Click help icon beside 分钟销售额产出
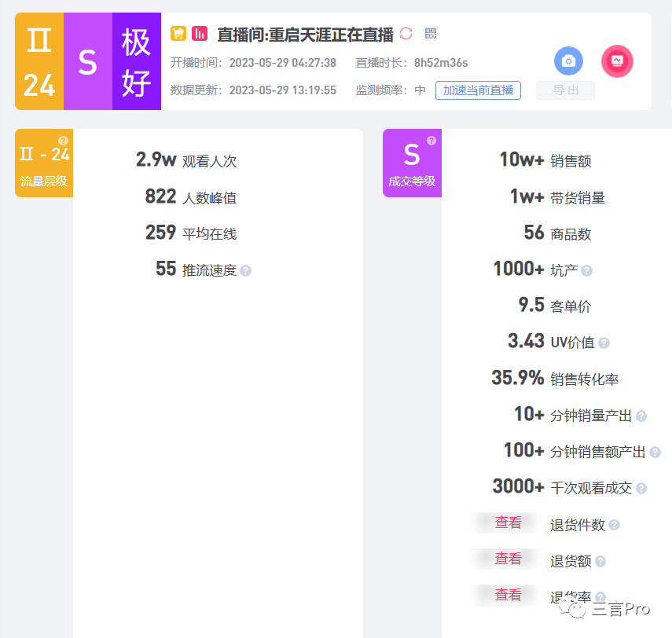 [655, 452]
